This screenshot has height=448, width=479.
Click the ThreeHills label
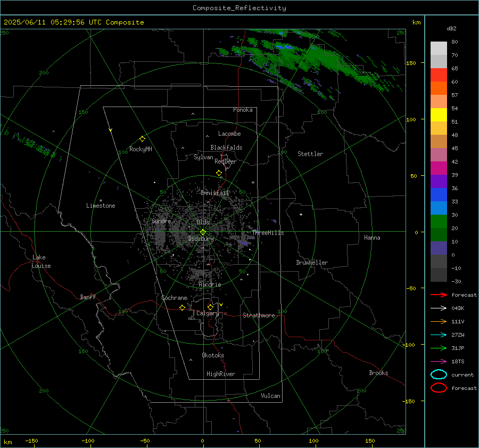[x=268, y=233]
